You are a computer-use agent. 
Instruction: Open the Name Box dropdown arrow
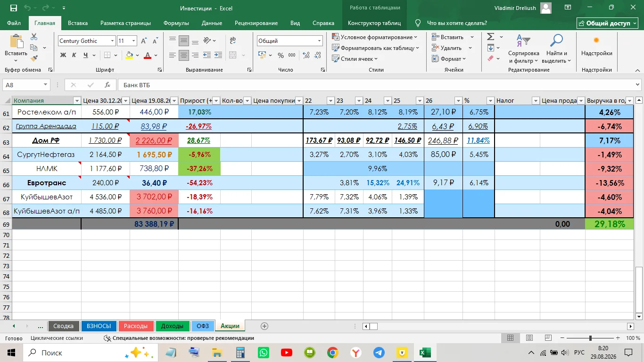(46, 85)
